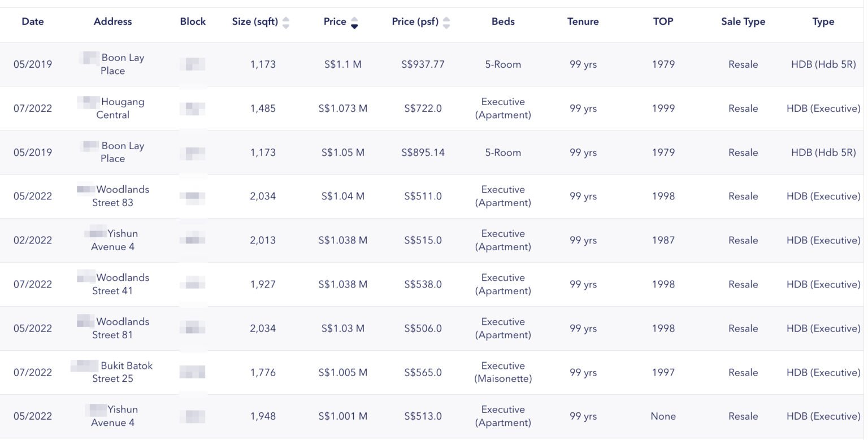Click the Tenure column header

(583, 21)
